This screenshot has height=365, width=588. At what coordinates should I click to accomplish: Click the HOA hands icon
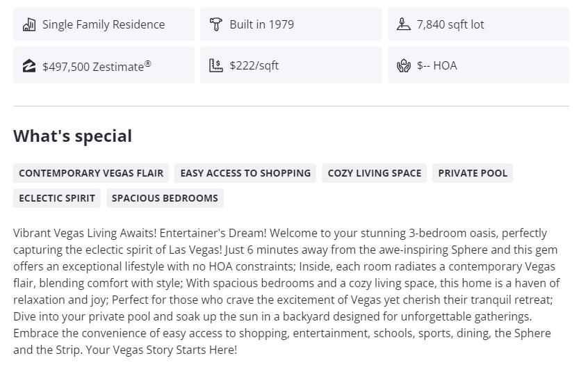(404, 66)
